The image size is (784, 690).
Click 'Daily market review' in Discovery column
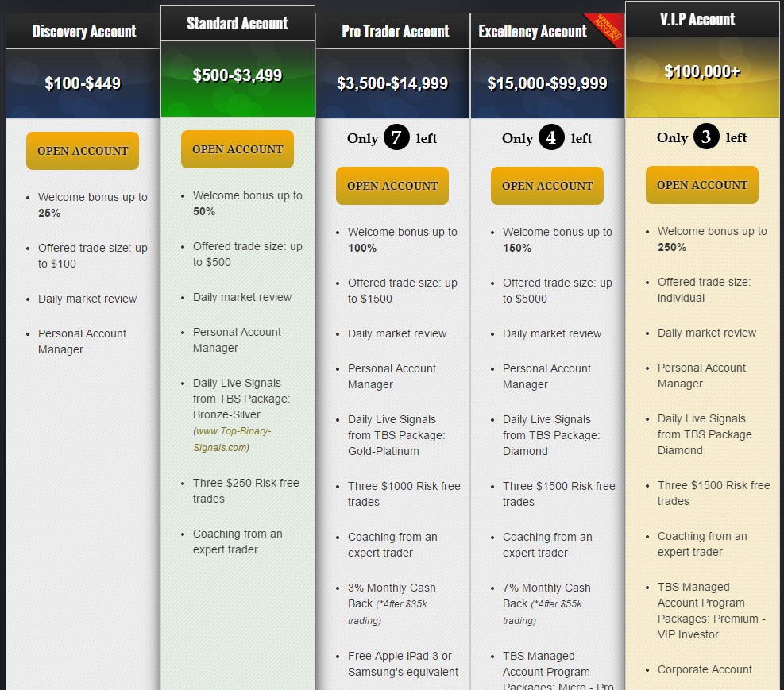pos(87,299)
